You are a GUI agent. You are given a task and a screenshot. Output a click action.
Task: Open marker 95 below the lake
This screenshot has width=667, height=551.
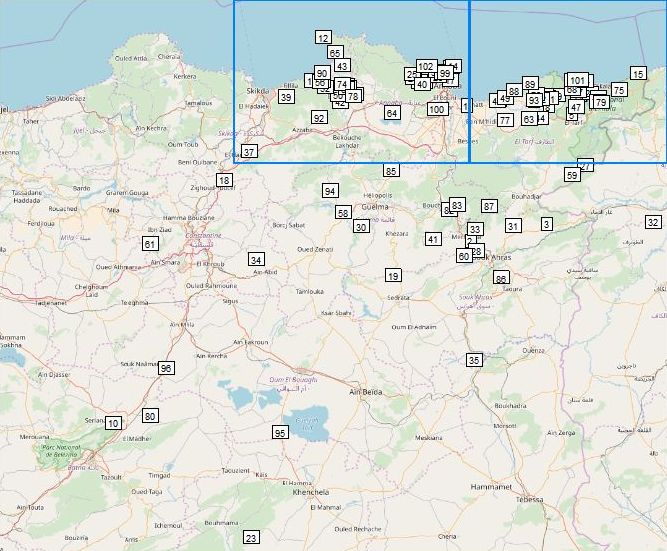279,432
